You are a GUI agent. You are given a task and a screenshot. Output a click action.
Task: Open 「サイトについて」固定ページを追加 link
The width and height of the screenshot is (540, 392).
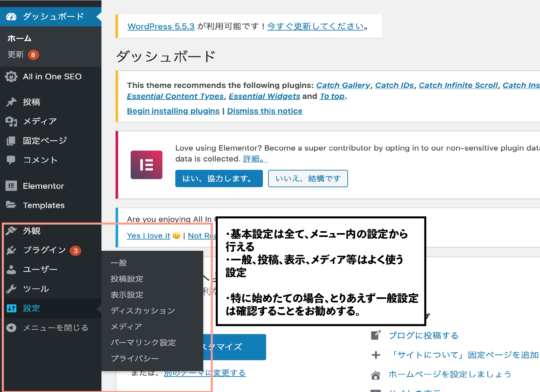(464, 355)
